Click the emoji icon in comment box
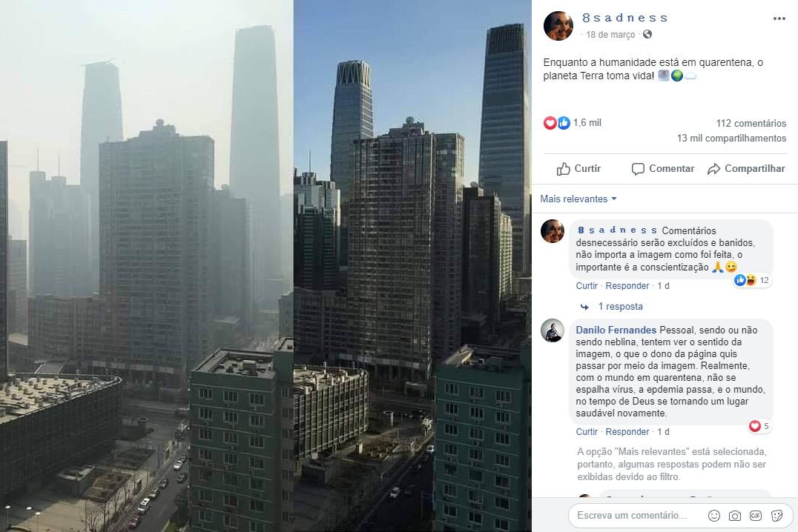The height and width of the screenshot is (532, 798). [x=714, y=516]
